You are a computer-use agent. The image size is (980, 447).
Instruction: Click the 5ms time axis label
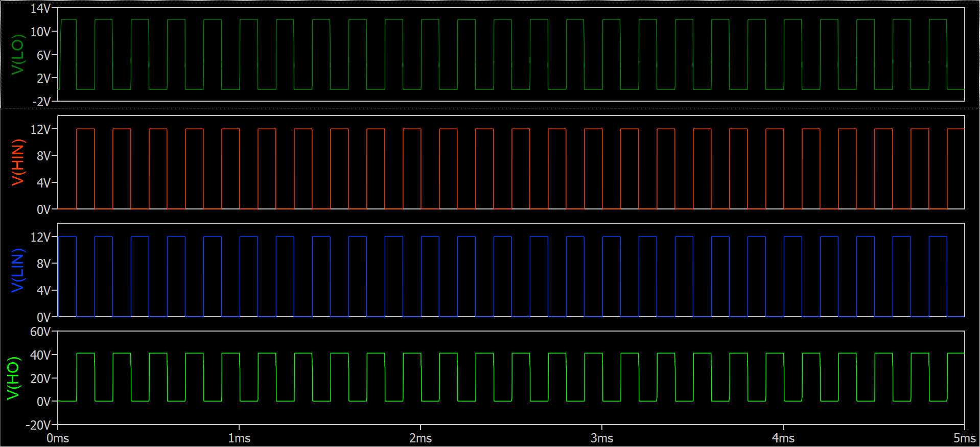(964, 438)
